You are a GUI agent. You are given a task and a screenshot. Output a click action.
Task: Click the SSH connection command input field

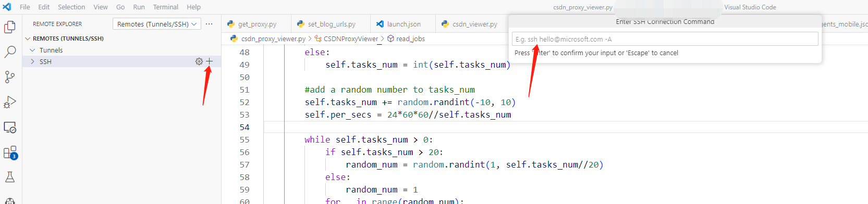tap(665, 39)
